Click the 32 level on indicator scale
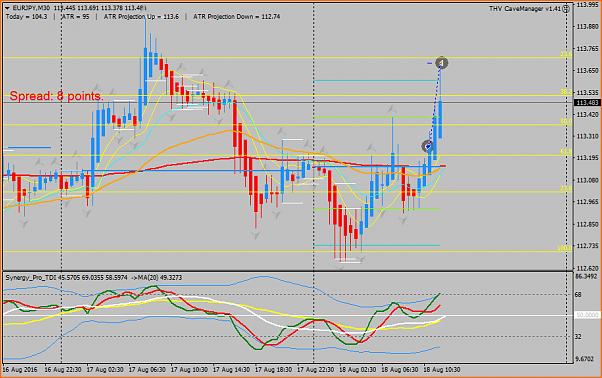Screen dimensions: 602x378 (579, 337)
